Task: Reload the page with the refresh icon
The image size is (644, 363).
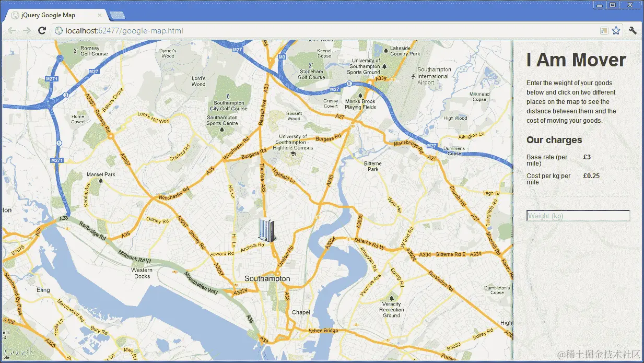Action: tap(42, 31)
